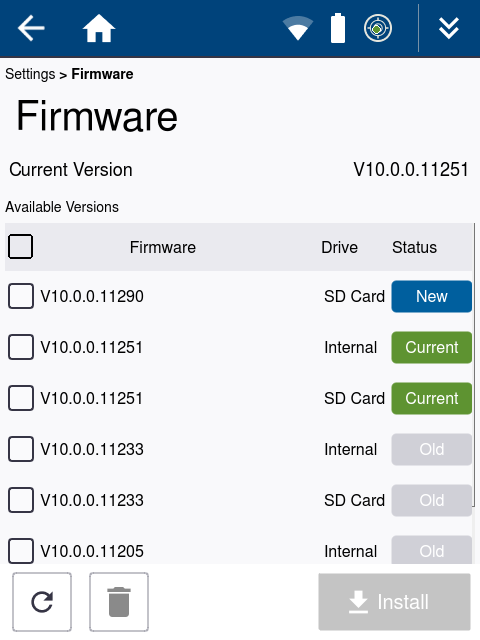
Task: Toggle the select-all checkbox in header
Action: point(20,247)
